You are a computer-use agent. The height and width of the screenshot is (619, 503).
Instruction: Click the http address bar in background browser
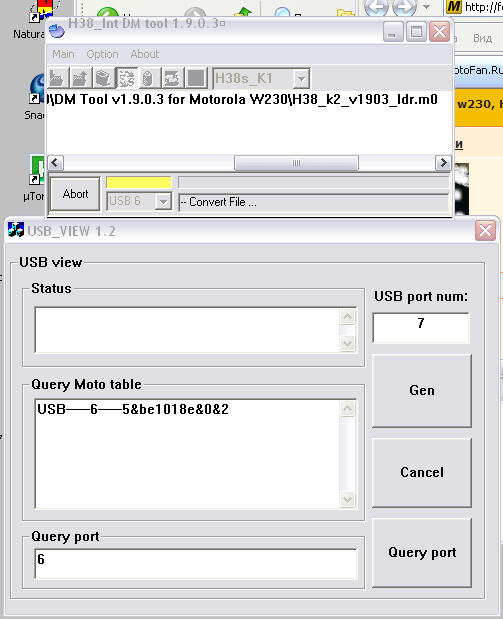474,7
